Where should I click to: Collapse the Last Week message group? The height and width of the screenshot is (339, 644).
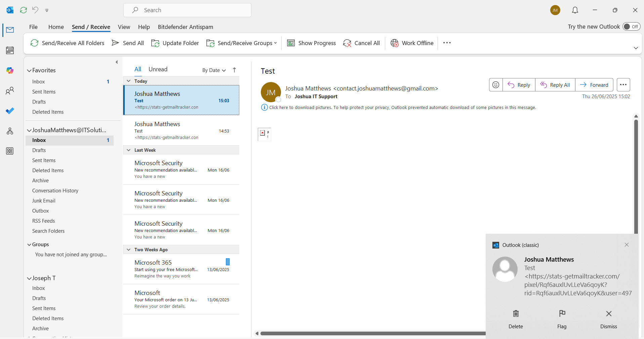pos(128,150)
